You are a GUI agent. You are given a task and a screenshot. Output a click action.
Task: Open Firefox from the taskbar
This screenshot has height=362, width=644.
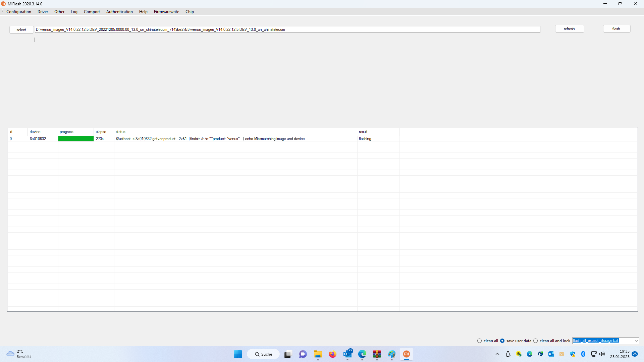(332, 354)
